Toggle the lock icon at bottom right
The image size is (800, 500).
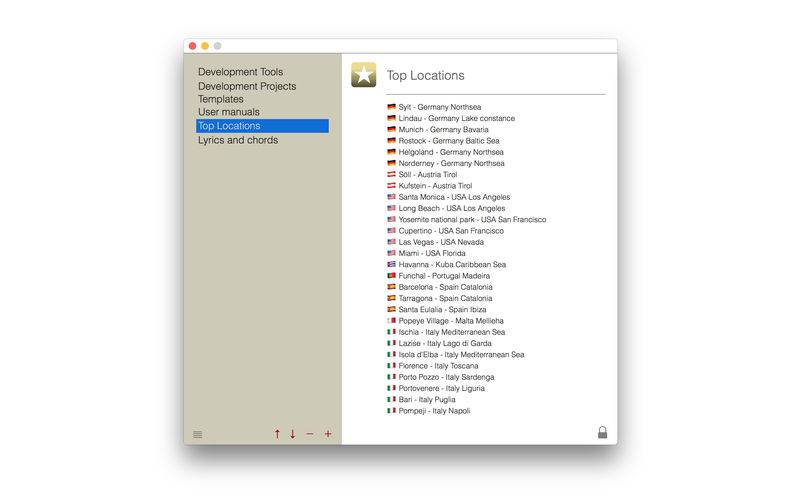click(603, 432)
